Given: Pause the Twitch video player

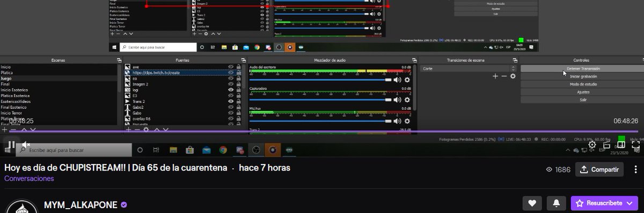Looking at the screenshot, I should tap(11, 145).
